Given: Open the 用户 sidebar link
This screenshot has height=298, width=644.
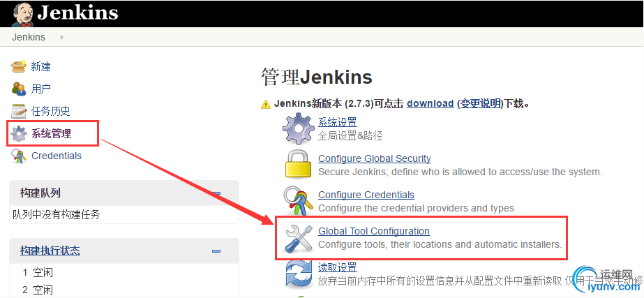Looking at the screenshot, I should [40, 89].
